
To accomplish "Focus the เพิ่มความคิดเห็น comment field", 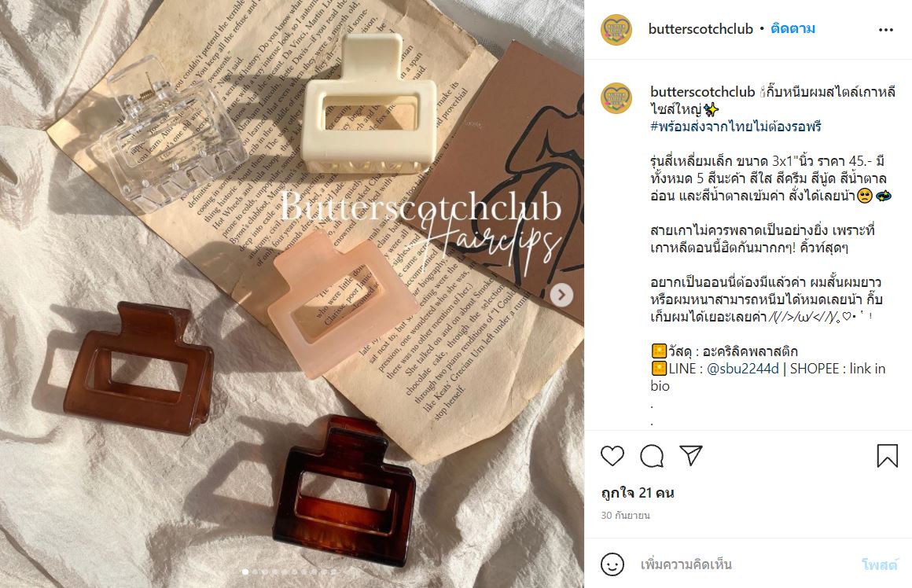I will pos(745,564).
